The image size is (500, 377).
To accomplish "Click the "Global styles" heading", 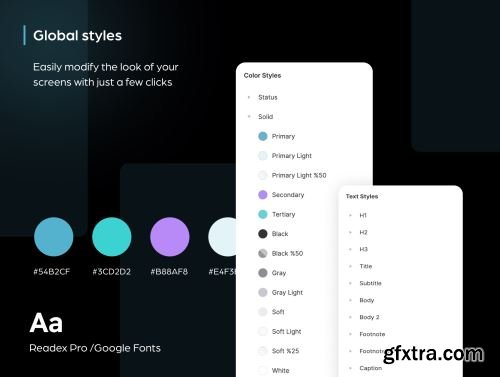I will (x=77, y=36).
